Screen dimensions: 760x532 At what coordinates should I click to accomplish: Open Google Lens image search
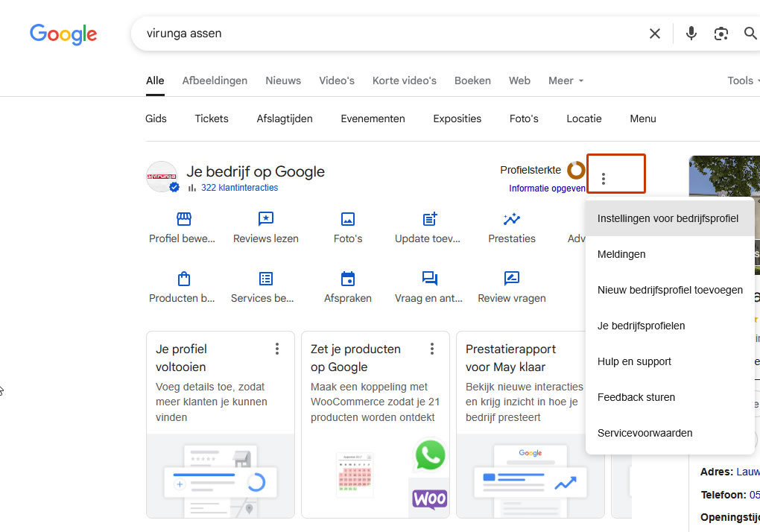click(x=721, y=34)
